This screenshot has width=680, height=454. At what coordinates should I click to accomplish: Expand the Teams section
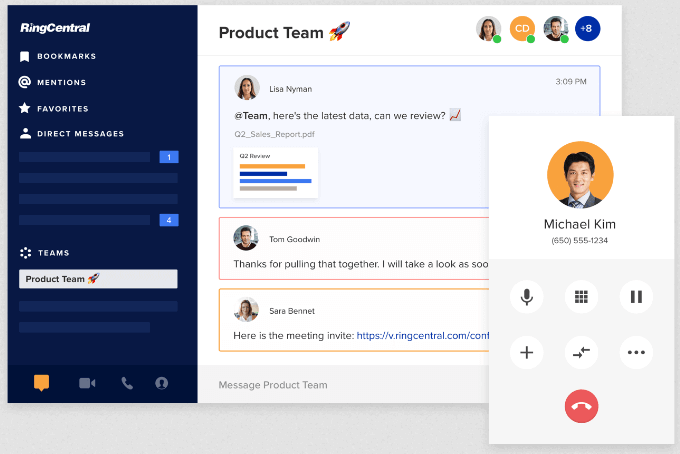[x=45, y=253]
